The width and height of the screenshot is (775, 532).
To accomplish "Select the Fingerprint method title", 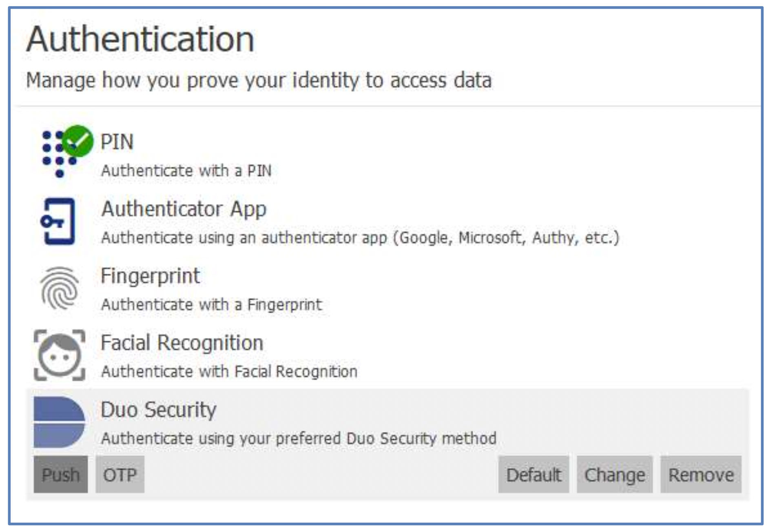I will pyautogui.click(x=151, y=276).
